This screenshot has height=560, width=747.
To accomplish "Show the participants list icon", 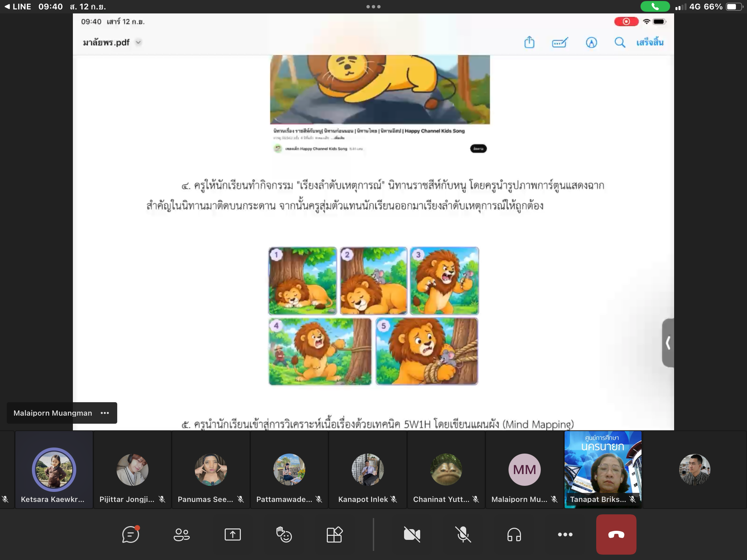I will click(182, 534).
